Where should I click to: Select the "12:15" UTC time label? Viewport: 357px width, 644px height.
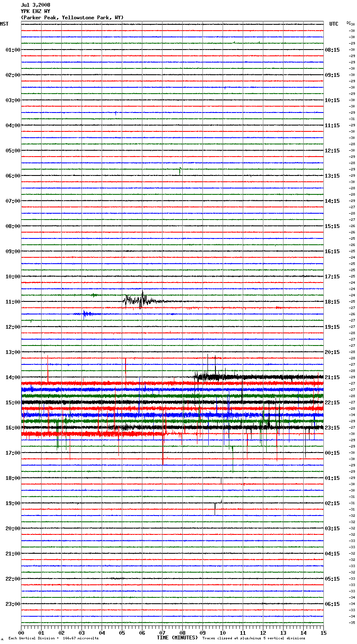pos(332,151)
